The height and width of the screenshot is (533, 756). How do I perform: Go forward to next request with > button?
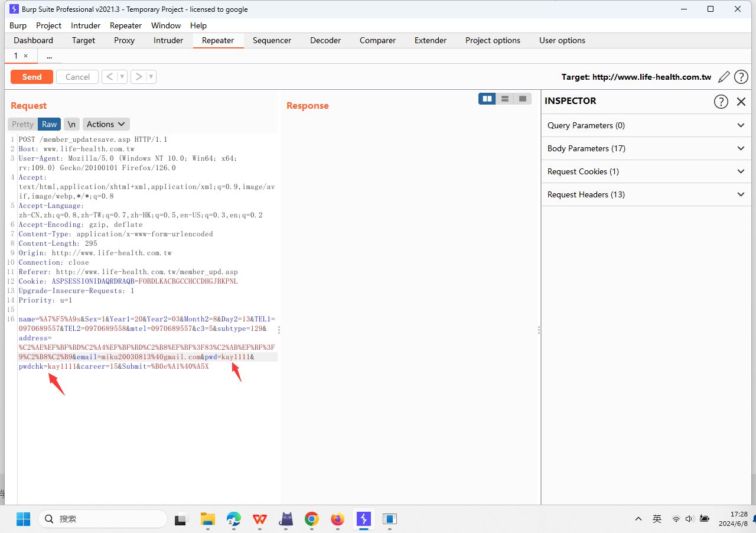(x=138, y=77)
